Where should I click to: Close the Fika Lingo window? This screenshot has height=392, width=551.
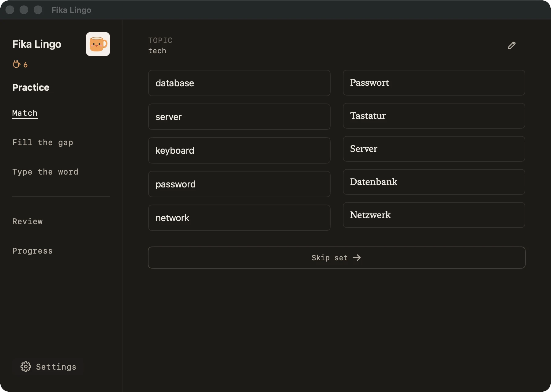click(10, 10)
